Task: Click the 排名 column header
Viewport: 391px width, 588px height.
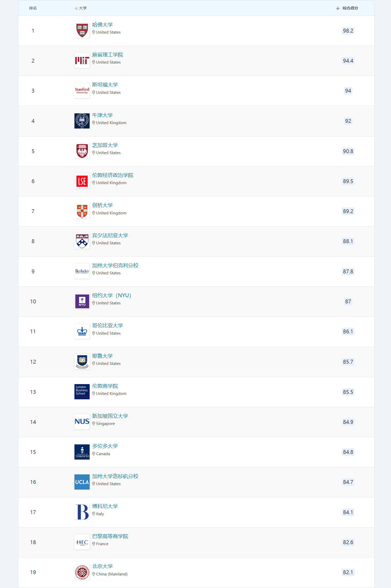Action: (x=33, y=8)
